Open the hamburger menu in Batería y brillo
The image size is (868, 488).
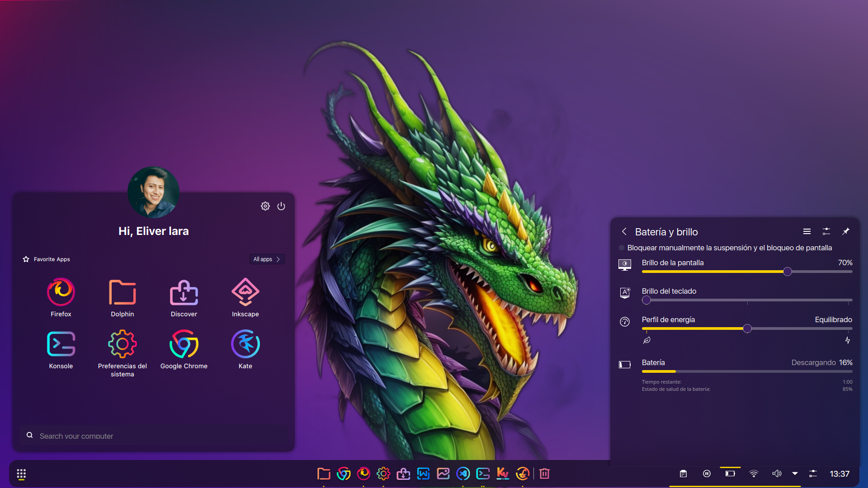click(x=807, y=231)
